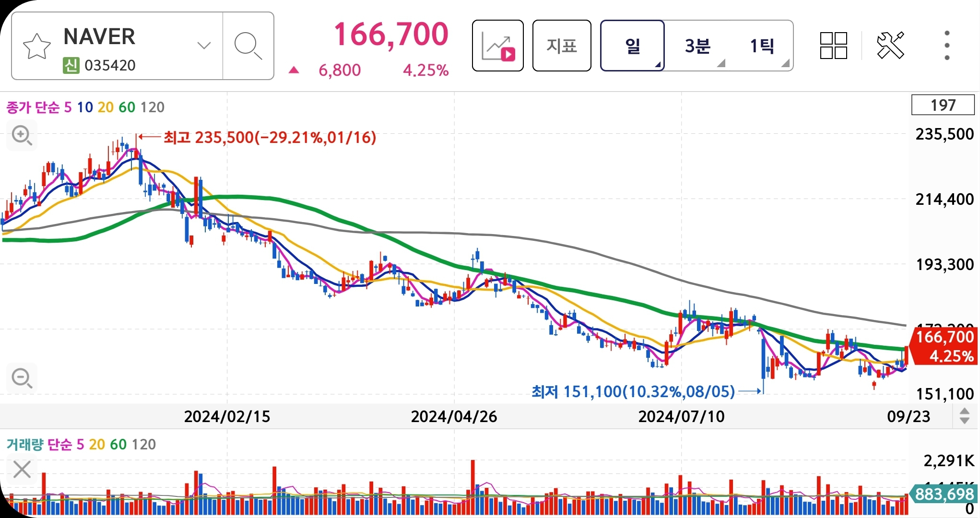The image size is (980, 518).
Task: Open chart tools settings icon
Action: point(890,46)
